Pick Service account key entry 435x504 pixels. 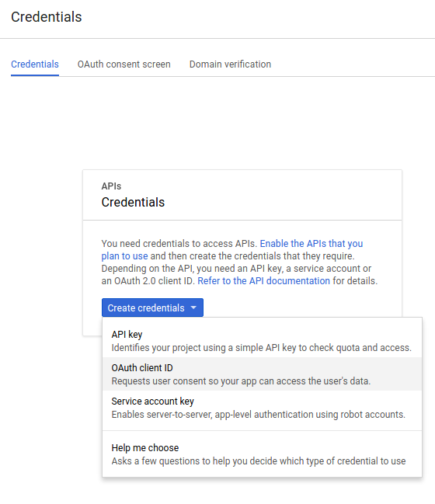tap(262, 408)
